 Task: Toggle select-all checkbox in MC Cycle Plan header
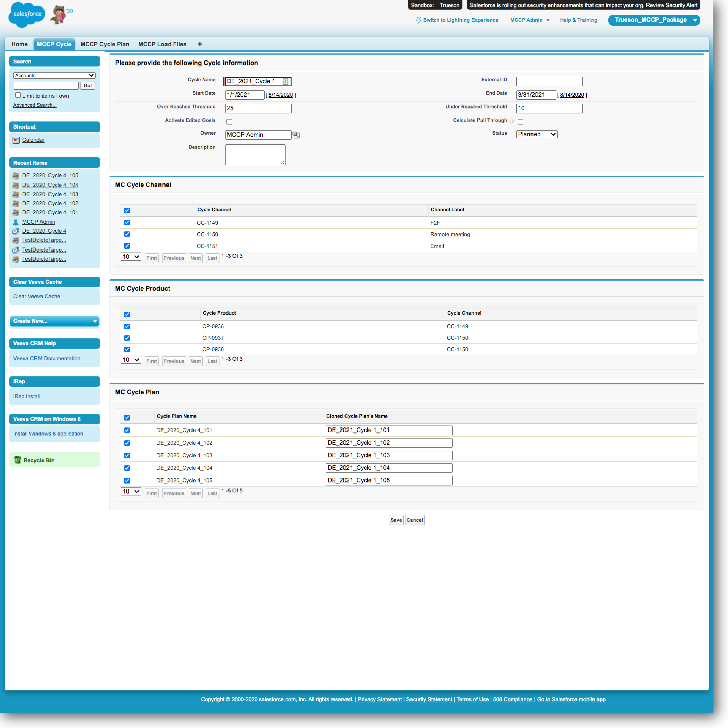point(127,417)
